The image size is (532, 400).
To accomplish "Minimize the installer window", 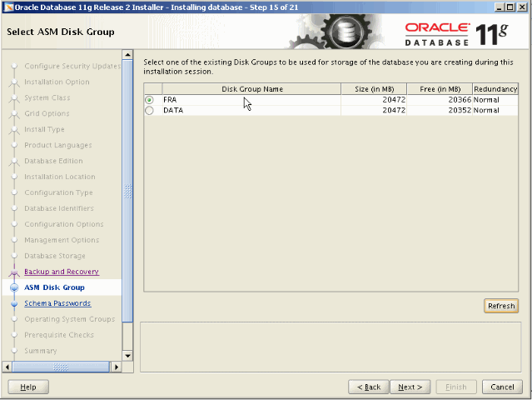I will click(x=499, y=7).
